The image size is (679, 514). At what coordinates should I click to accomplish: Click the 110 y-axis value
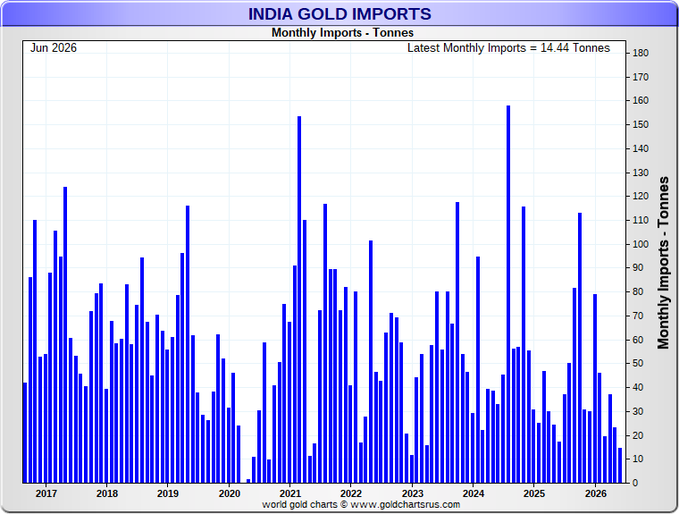[640, 220]
